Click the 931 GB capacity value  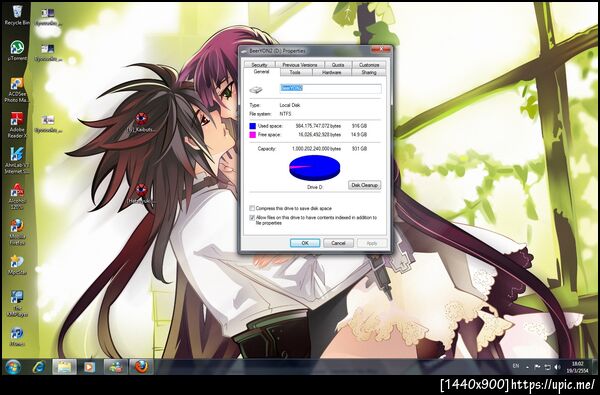(359, 149)
